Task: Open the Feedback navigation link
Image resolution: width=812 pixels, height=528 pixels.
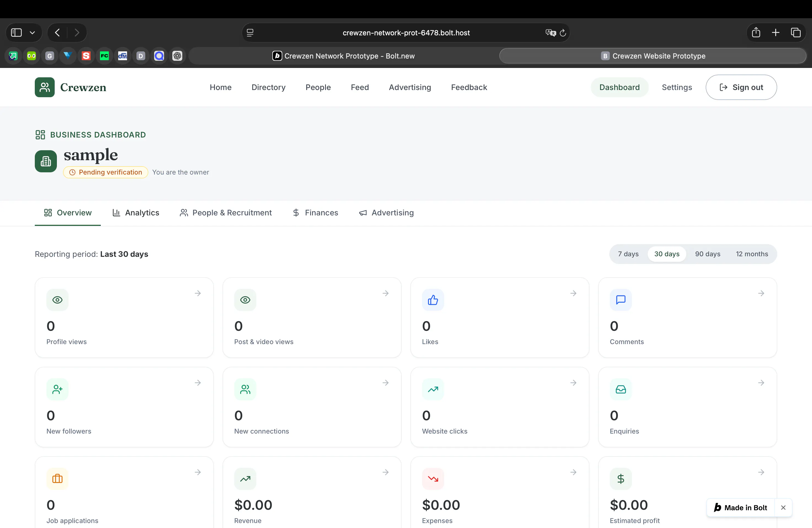Action: pos(469,87)
